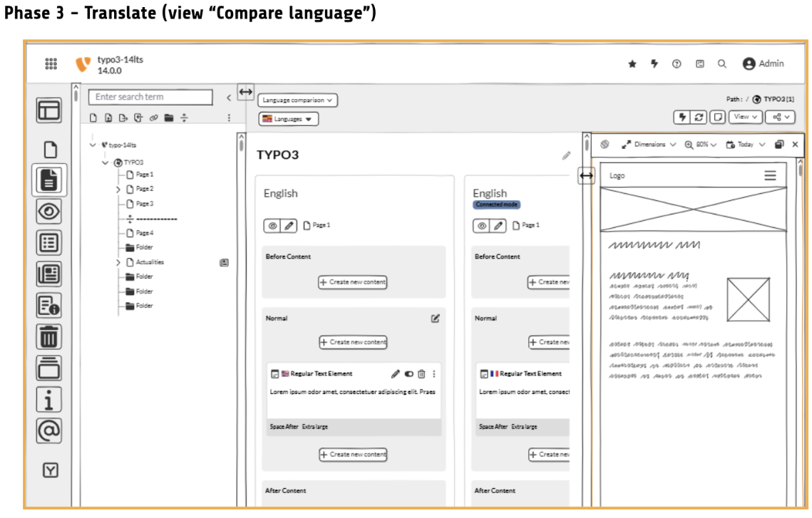
Task: Click the View module eye icon in sidebar
Action: (x=49, y=212)
